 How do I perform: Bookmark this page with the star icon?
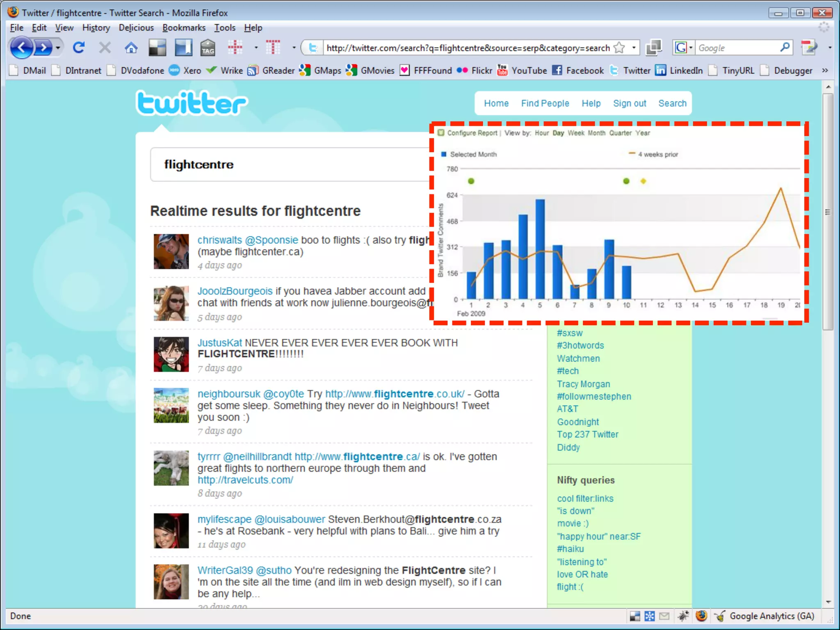(x=619, y=48)
